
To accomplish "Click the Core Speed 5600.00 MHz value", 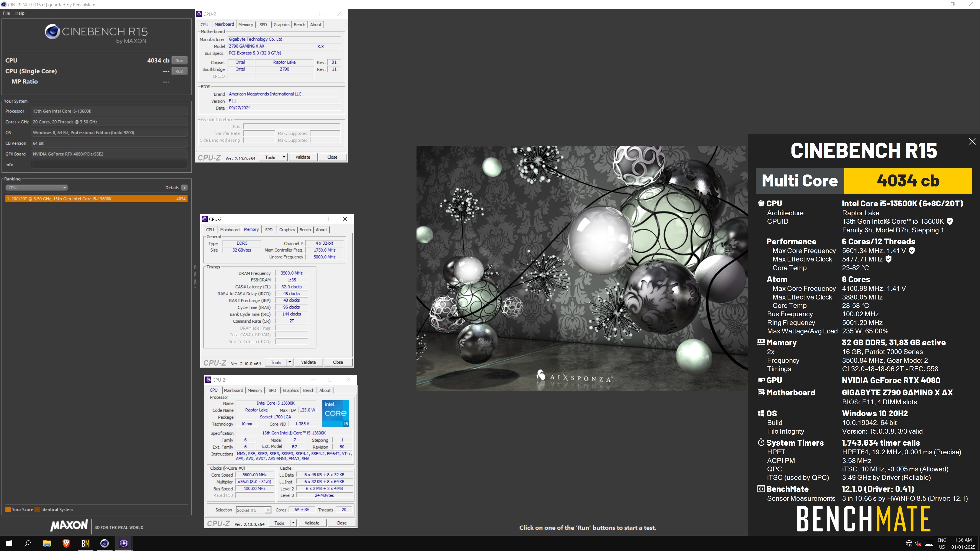I will [x=254, y=475].
